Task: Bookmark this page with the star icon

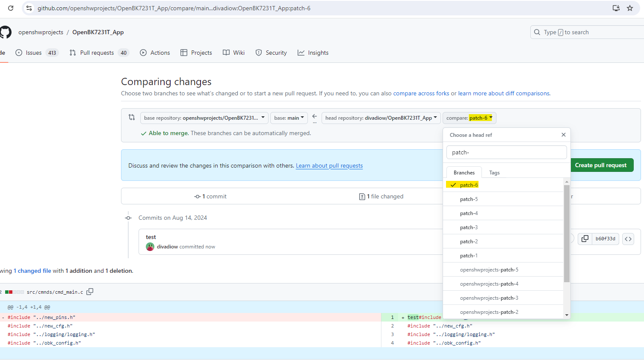Action: click(x=630, y=8)
